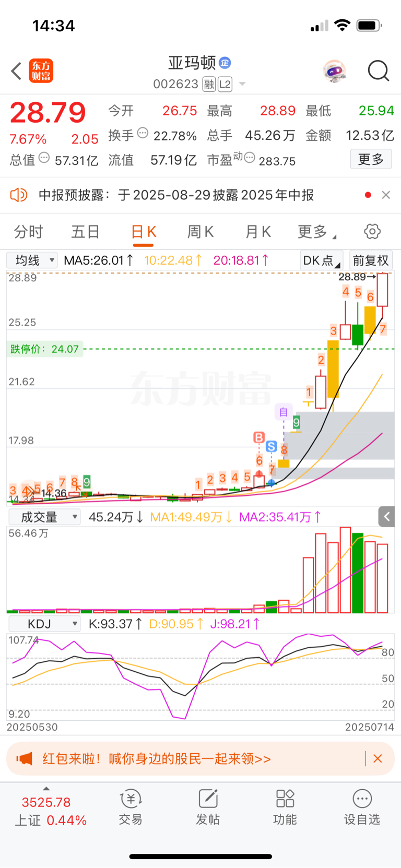401x868 pixels.
Task: Tap the orange megaphone promo icon
Action: [24, 758]
